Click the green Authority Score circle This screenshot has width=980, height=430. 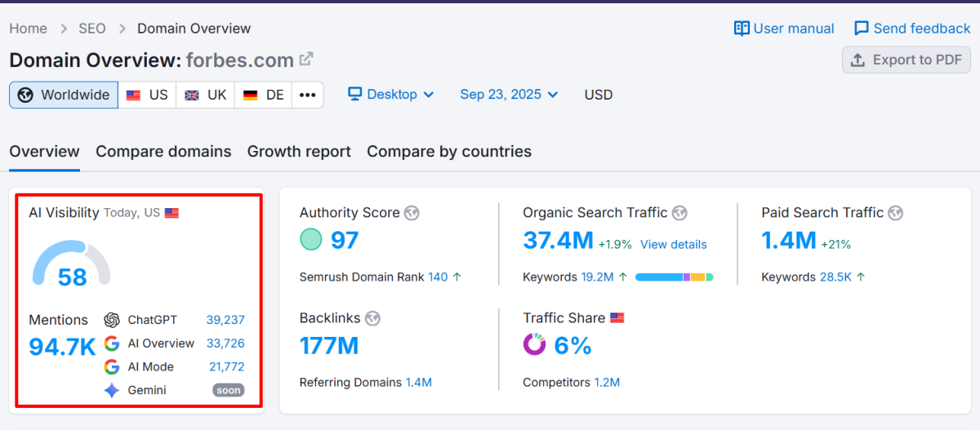point(311,240)
